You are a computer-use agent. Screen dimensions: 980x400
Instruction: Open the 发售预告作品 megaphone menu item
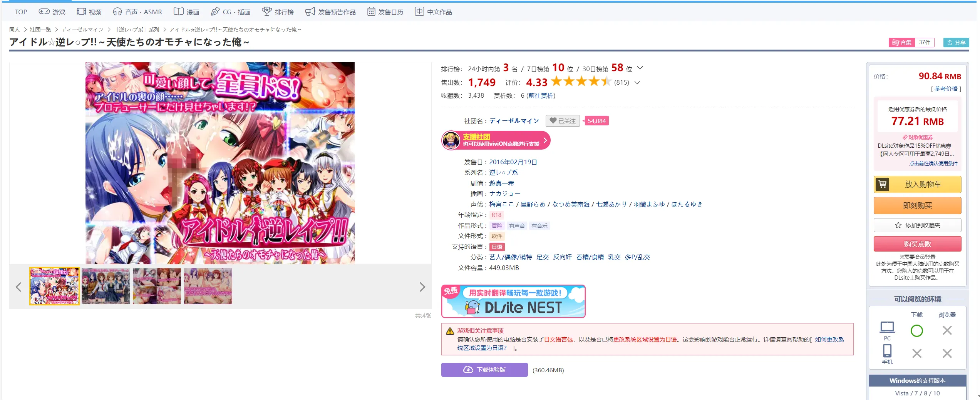[x=330, y=12]
